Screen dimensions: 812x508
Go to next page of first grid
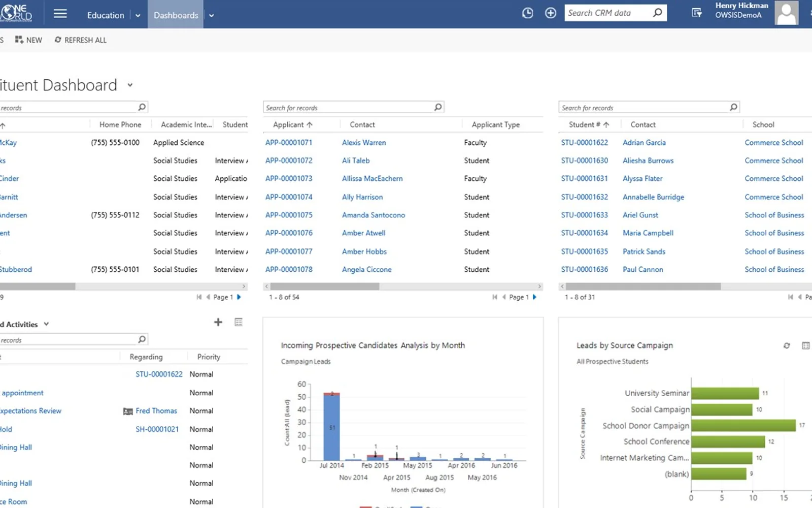click(x=239, y=297)
